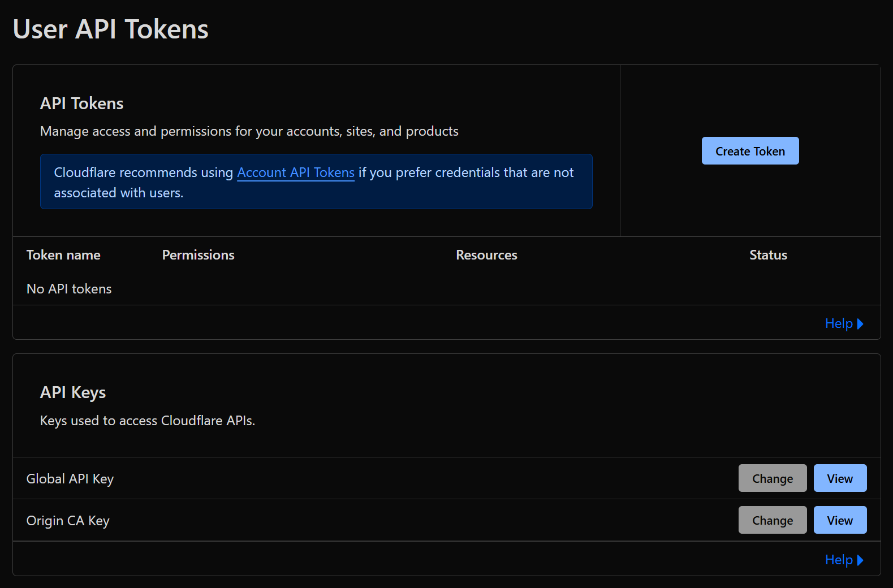This screenshot has height=588, width=893.
Task: Click the arrow icon beside API Keys Help
Action: coord(860,560)
